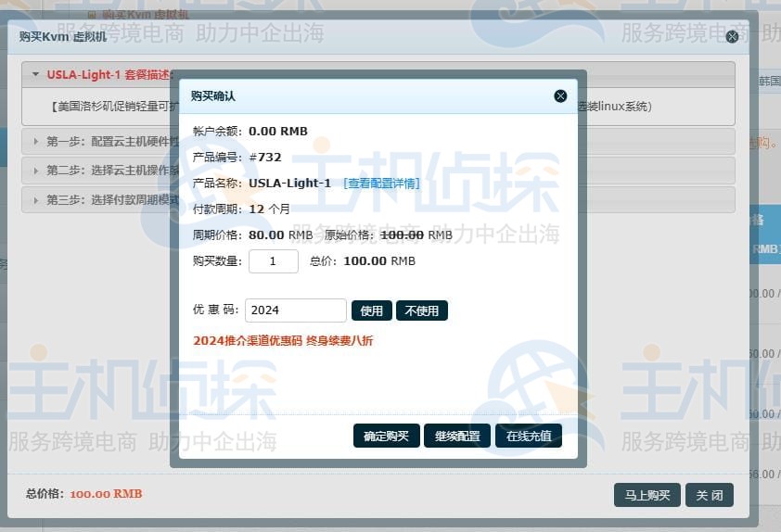Focus the 优惠码 coupon code field
Screen dimensions: 781x532
[296, 310]
